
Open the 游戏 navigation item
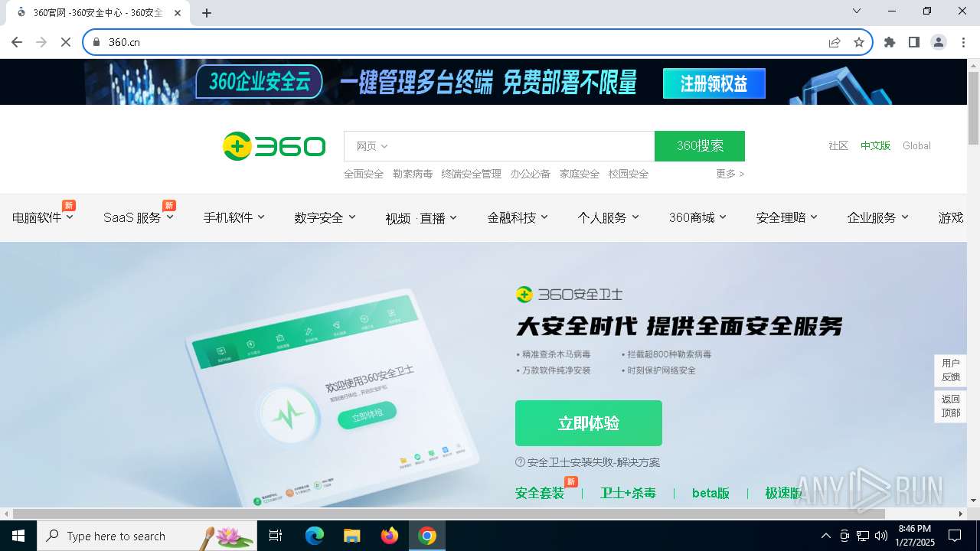[x=952, y=217]
